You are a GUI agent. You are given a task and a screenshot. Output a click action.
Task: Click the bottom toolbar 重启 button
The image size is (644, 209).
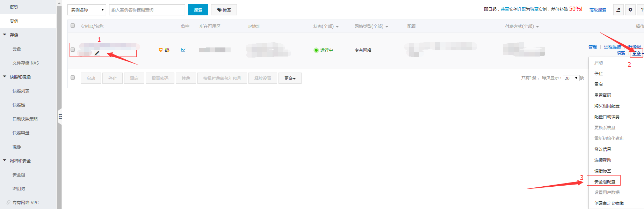(134, 78)
